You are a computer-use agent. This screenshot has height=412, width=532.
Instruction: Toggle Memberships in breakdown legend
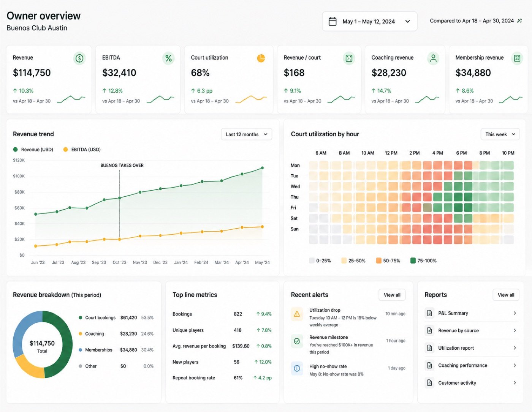[x=95, y=350]
